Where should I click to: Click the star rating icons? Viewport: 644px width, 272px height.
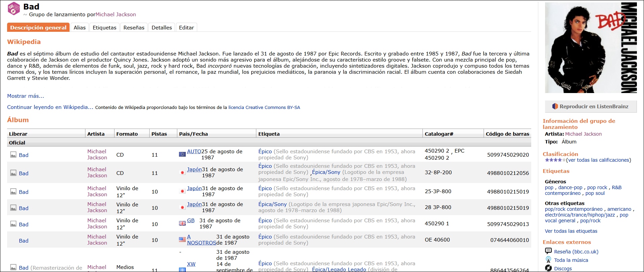pyautogui.click(x=555, y=160)
